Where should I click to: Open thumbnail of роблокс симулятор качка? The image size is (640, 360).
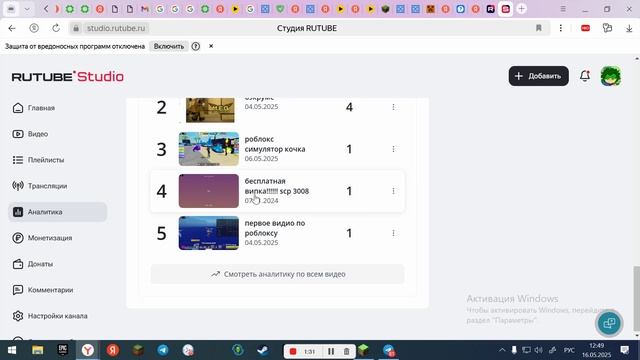[x=209, y=149]
